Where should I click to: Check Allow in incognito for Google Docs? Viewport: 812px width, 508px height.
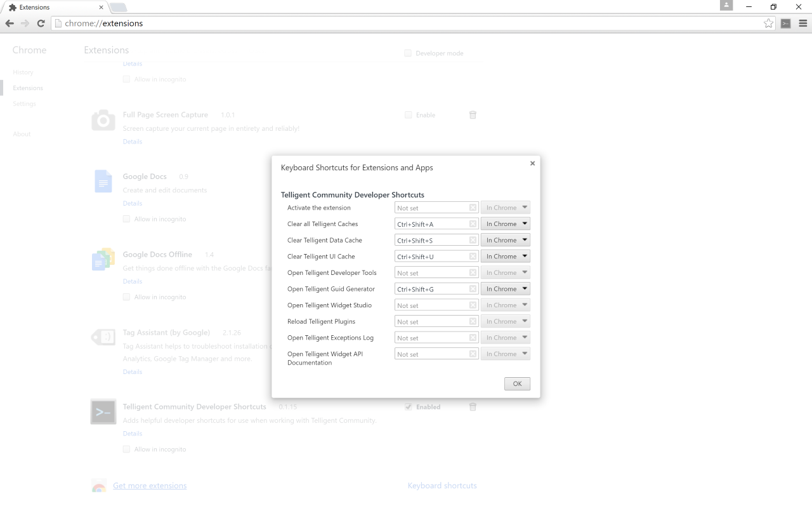126,218
